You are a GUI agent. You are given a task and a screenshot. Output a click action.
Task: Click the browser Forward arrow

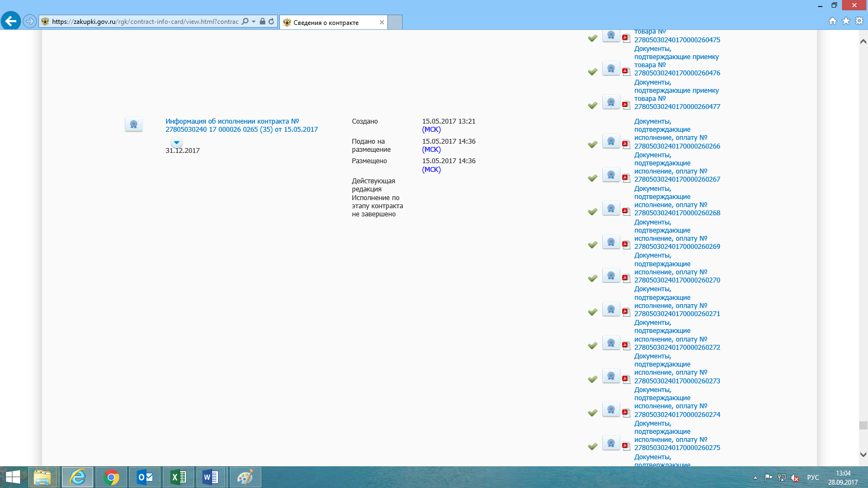30,22
